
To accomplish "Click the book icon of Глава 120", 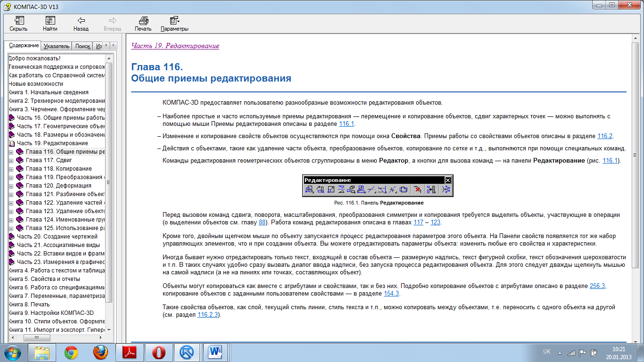I will coord(20,186).
